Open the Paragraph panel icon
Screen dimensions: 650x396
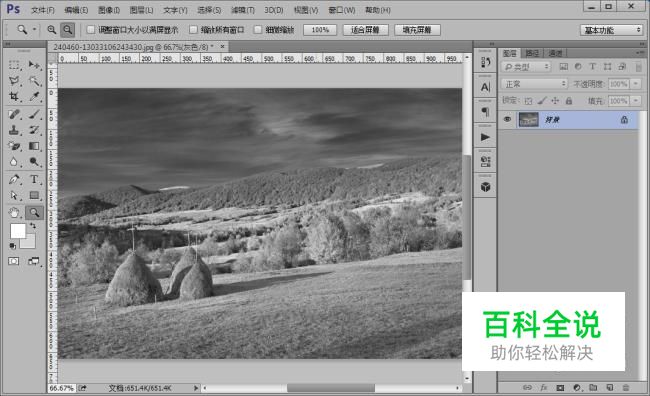click(x=485, y=112)
